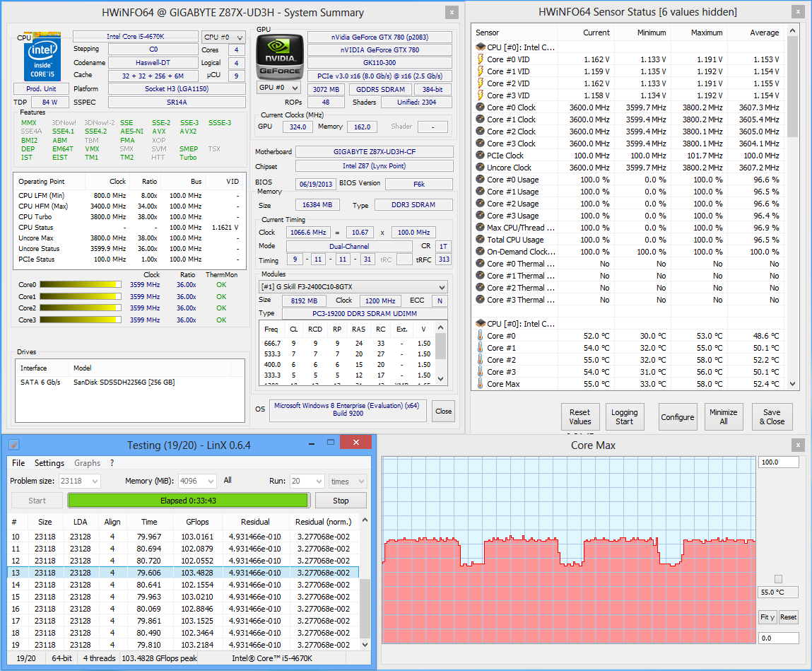Click the Uncore Clock sensor icon

pyautogui.click(x=480, y=167)
